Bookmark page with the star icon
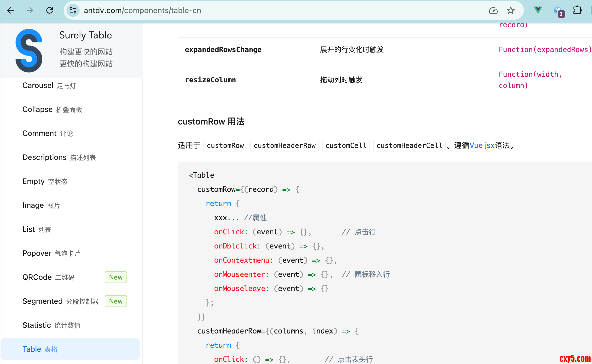Viewport: 592px width, 364px height. pos(511,10)
